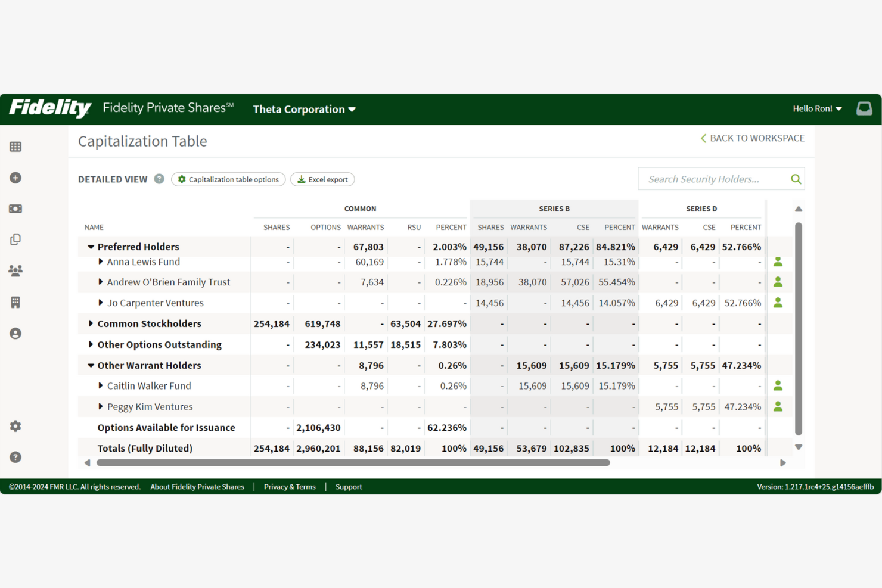Image resolution: width=882 pixels, height=588 pixels.
Task: Click the green person icon beside Anna Lewis Fund
Action: coord(778,262)
